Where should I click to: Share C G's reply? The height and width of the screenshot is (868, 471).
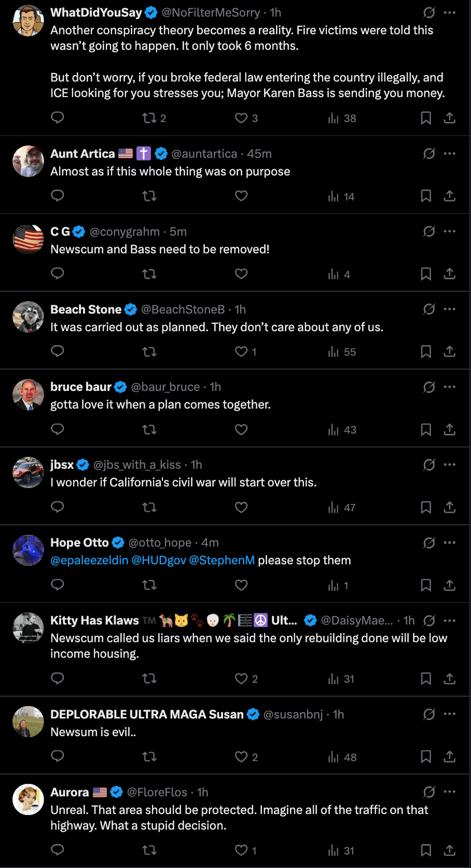[450, 274]
